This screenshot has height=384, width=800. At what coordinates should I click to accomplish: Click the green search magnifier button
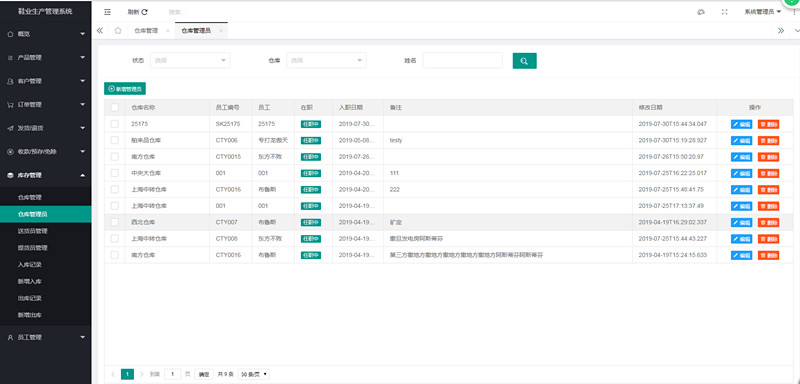pos(524,61)
